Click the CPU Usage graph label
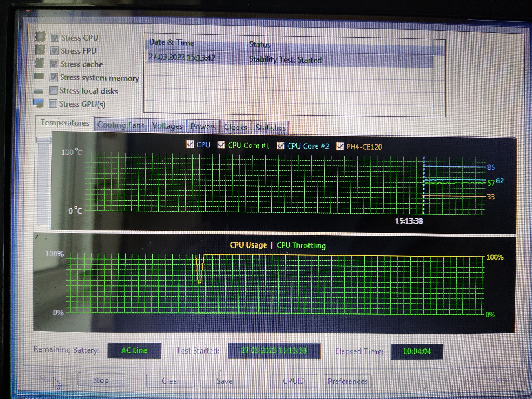532x399 pixels. [x=248, y=245]
